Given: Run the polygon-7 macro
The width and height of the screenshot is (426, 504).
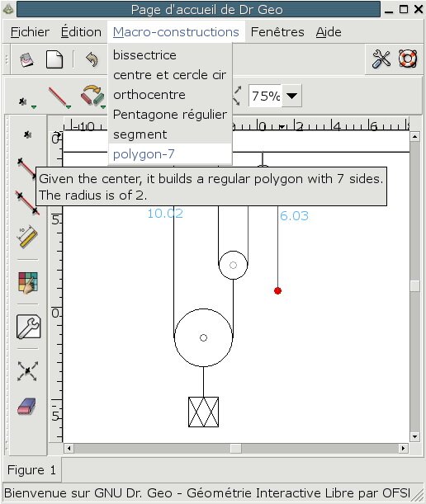Looking at the screenshot, I should click(170, 154).
